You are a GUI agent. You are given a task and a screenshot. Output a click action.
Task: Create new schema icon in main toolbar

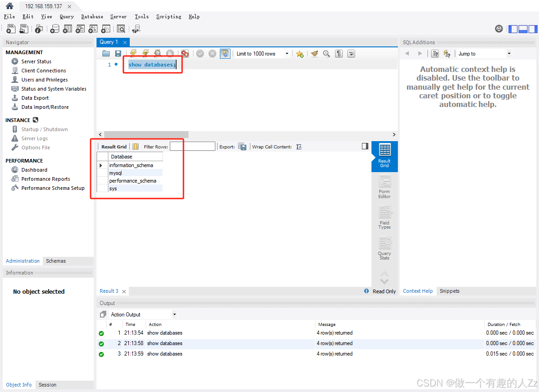point(55,29)
